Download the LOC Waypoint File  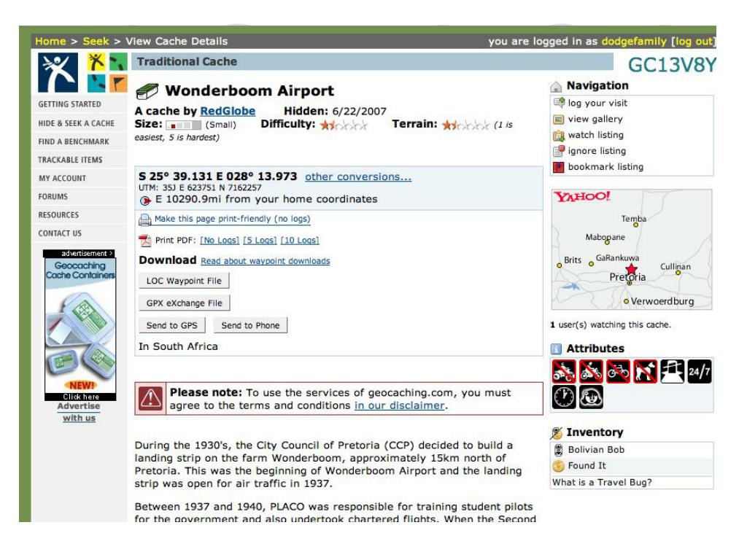(184, 281)
